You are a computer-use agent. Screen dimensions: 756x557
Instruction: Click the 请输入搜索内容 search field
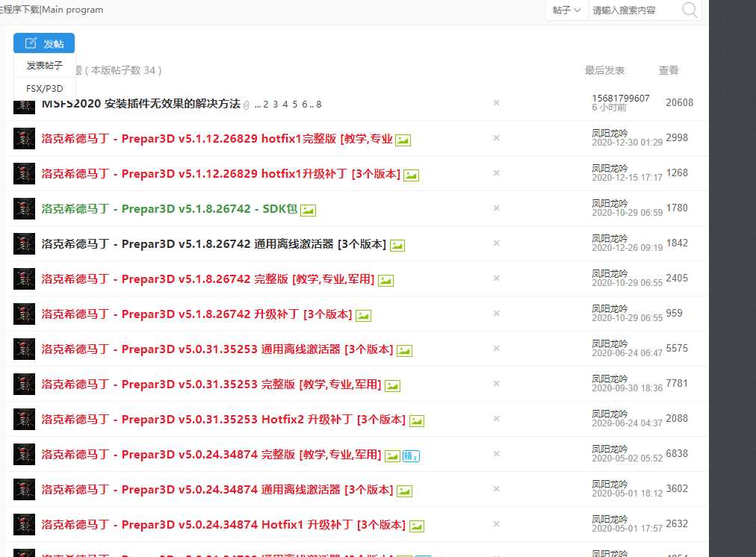tap(634, 10)
